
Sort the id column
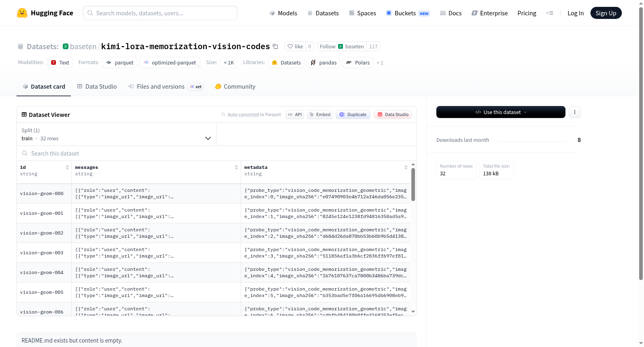(x=67, y=167)
